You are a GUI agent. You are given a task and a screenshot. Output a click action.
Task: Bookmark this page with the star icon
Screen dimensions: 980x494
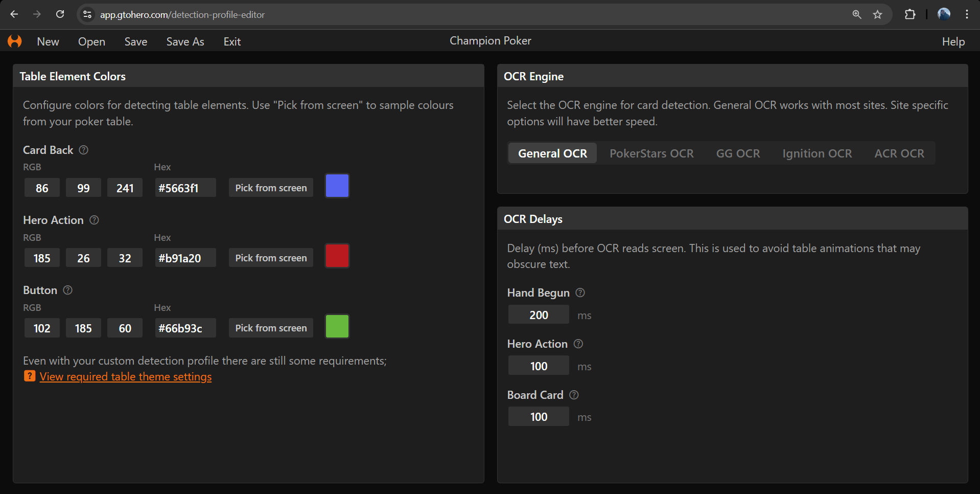(x=877, y=14)
